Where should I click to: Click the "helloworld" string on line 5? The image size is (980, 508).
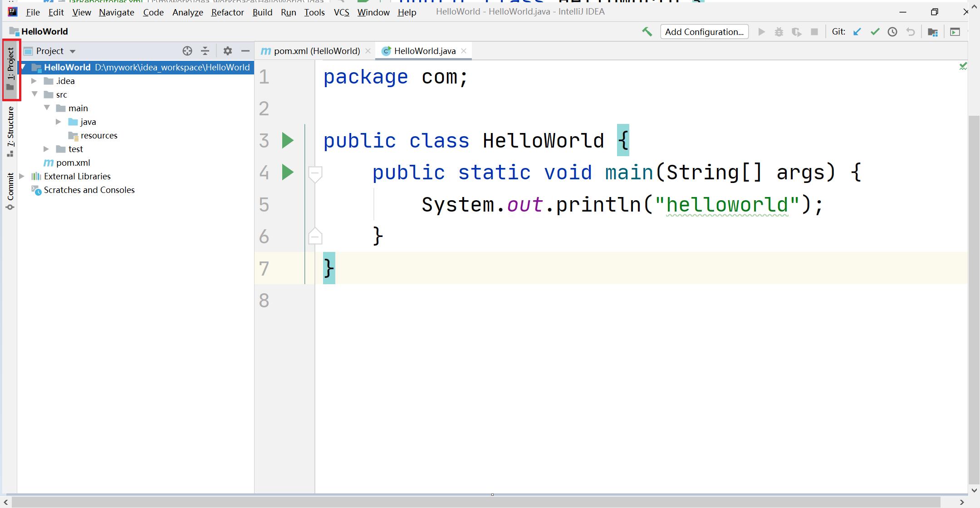tap(727, 205)
